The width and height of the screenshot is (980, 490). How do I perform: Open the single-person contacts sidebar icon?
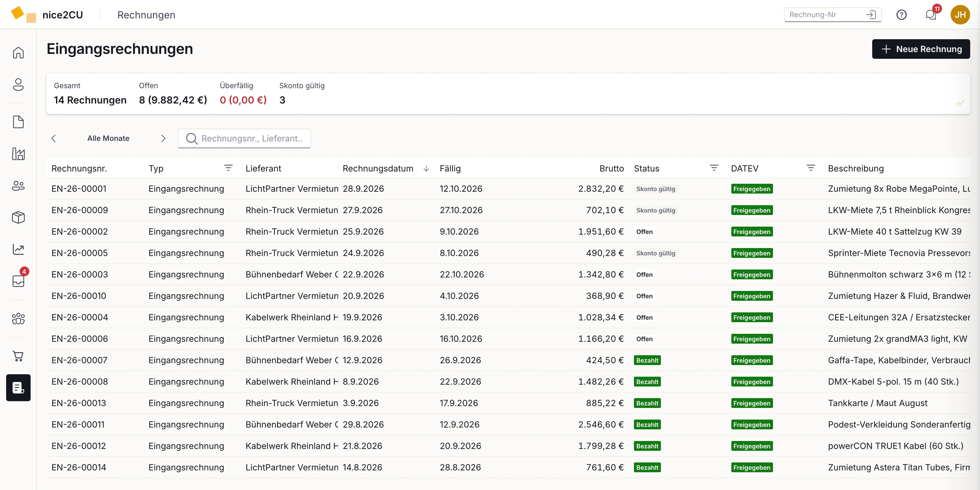(18, 84)
